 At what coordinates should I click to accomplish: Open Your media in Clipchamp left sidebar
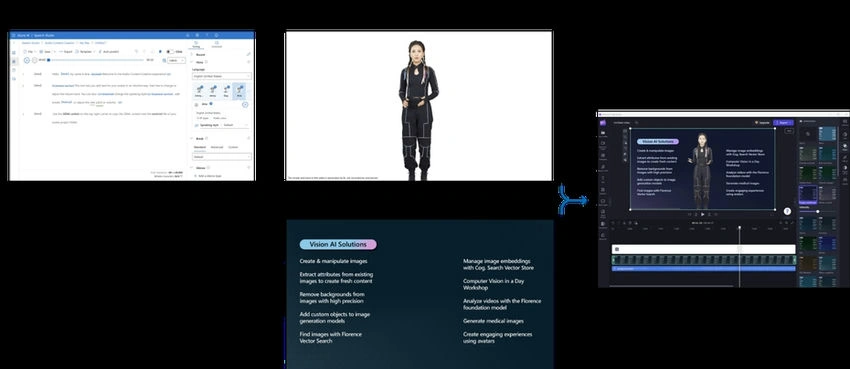[x=603, y=134]
